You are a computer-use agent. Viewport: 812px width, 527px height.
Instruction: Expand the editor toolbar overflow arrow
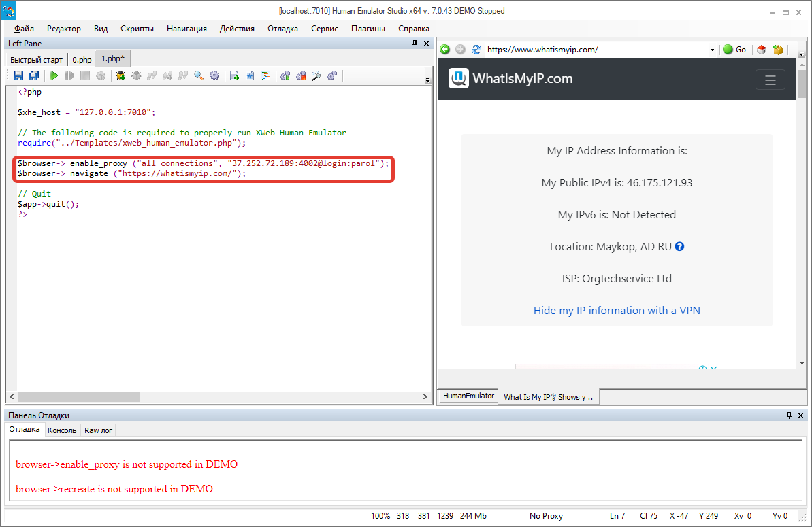pyautogui.click(x=427, y=81)
